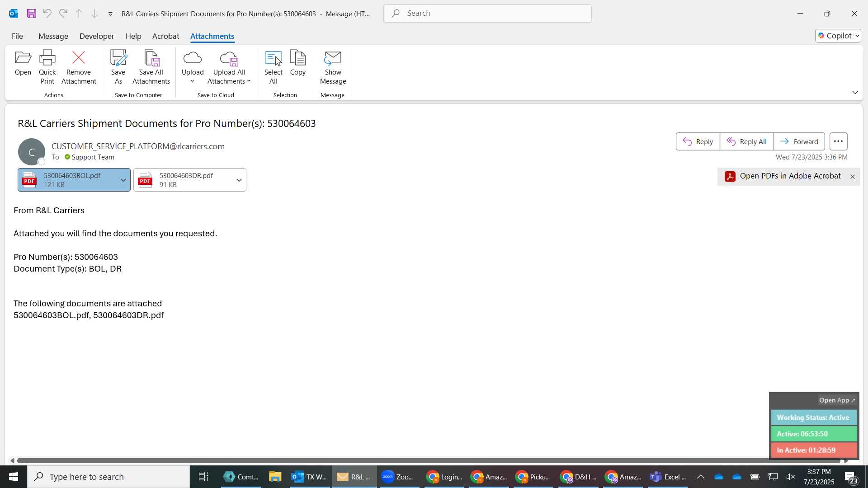Click Remove Attachment icon

tap(79, 67)
